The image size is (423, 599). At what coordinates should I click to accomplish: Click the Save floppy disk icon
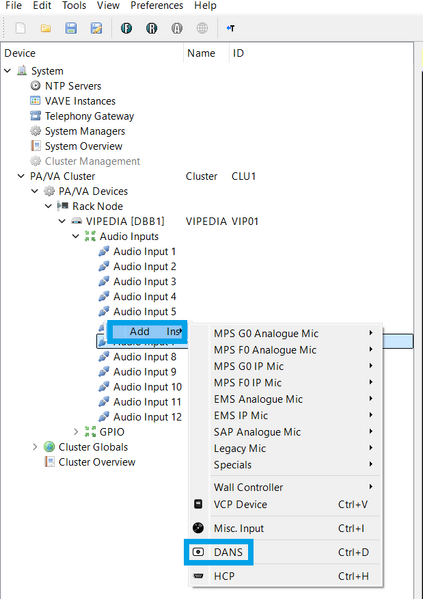click(x=71, y=28)
